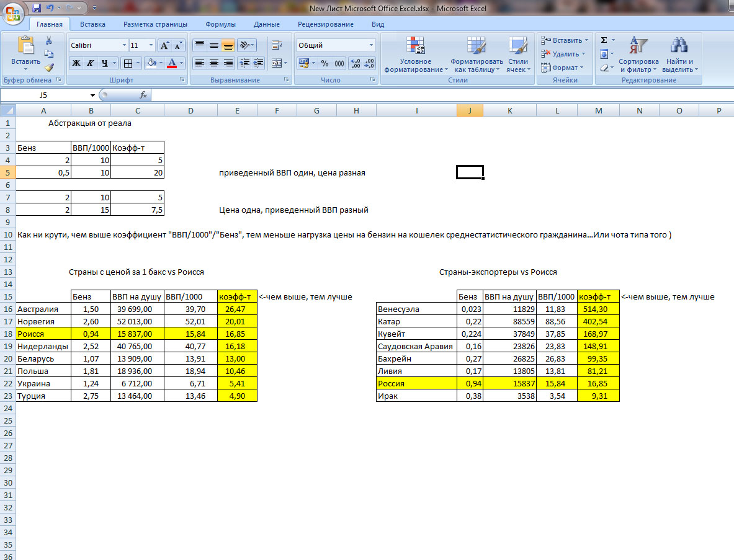This screenshot has width=734, height=560.
Task: Open Условное форматирование menu
Action: 416,55
